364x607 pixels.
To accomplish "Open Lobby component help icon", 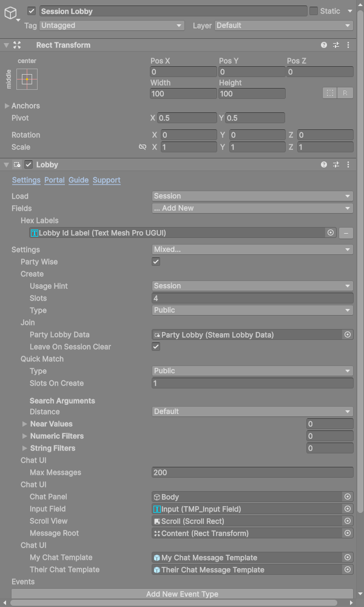I will point(324,165).
